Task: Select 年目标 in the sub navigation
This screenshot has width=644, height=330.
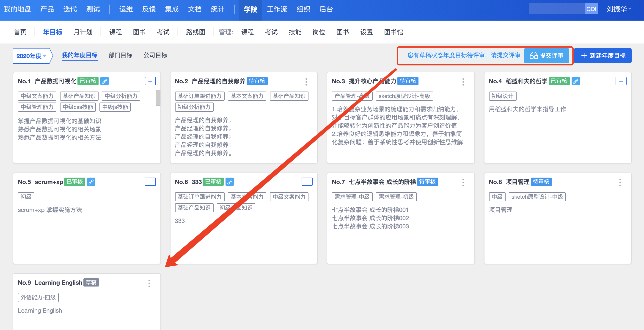Action: (x=53, y=32)
